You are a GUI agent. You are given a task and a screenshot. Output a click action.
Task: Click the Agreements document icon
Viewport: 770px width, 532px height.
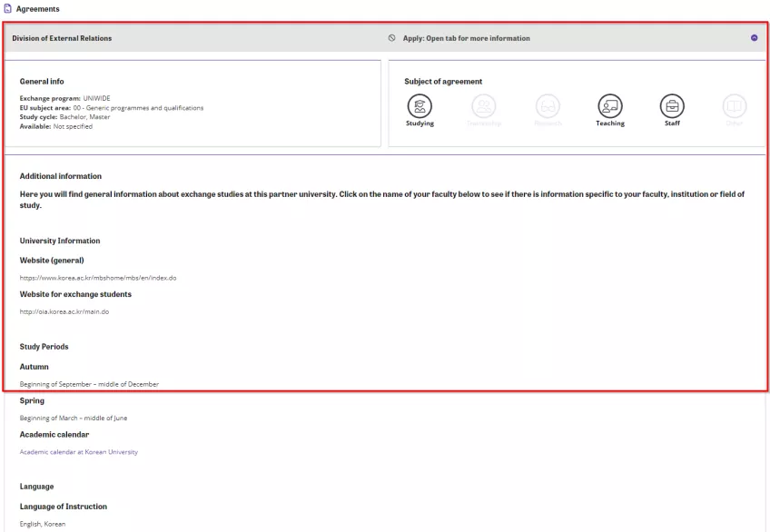point(7,9)
